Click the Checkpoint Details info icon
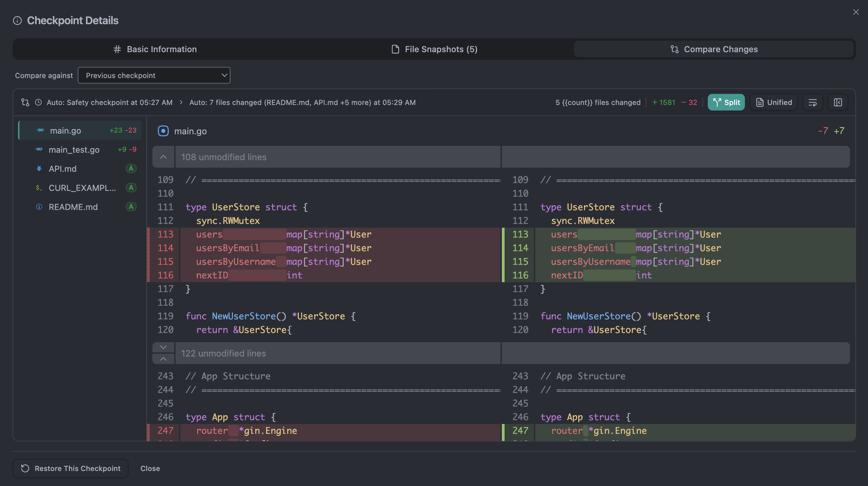This screenshot has height=486, width=868. (17, 21)
